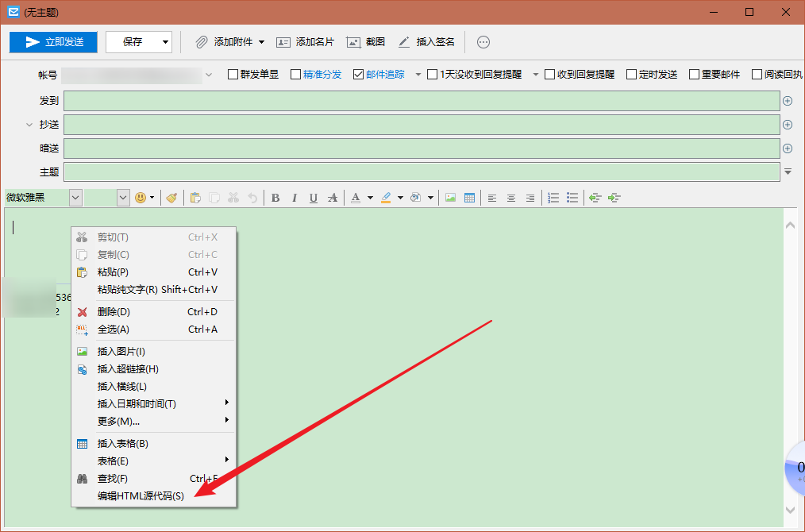Viewport: 805px width, 532px height.
Task: Click into the 抄送 CC field
Action: tap(422, 125)
